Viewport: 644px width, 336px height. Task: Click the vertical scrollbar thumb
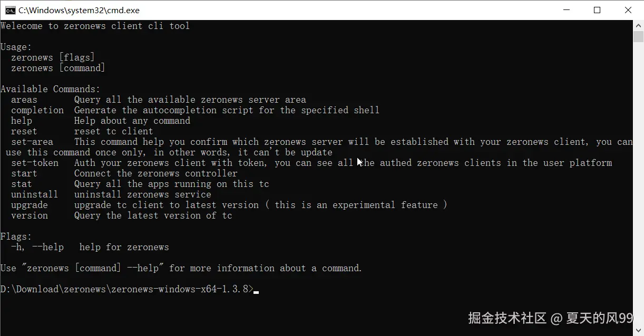click(x=638, y=37)
